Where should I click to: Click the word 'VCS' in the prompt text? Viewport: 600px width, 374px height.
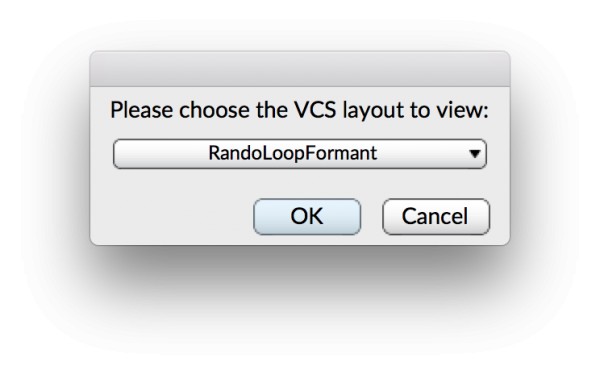click(315, 110)
